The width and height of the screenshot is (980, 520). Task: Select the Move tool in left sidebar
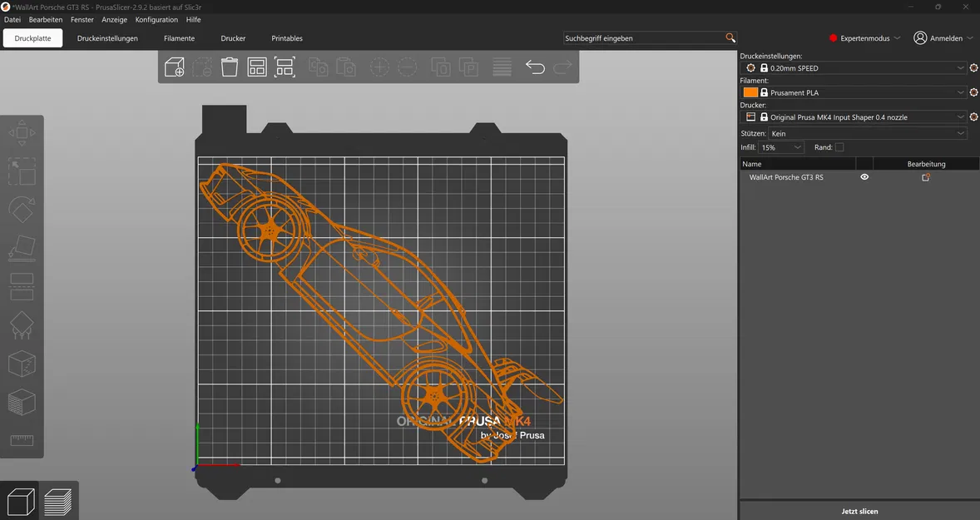22,133
